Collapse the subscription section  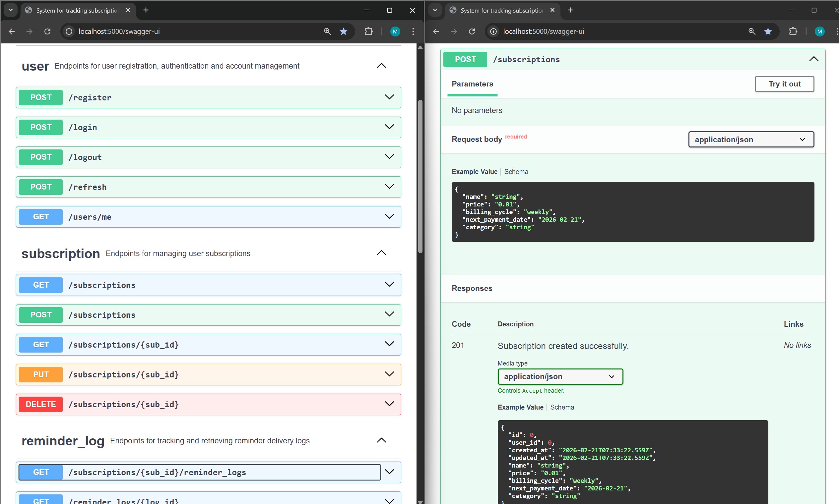point(381,253)
